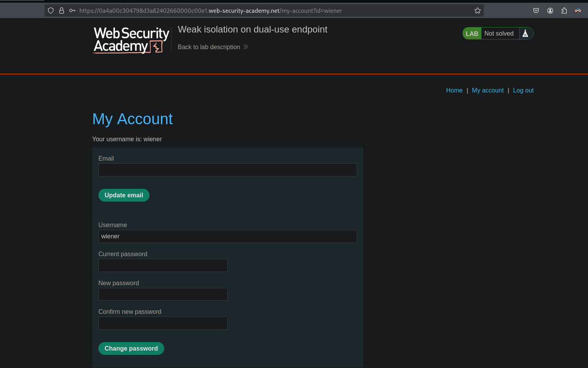Viewport: 588px width, 368px height.
Task: Click the rightmost extension icon in toolbar
Action: click(x=578, y=10)
